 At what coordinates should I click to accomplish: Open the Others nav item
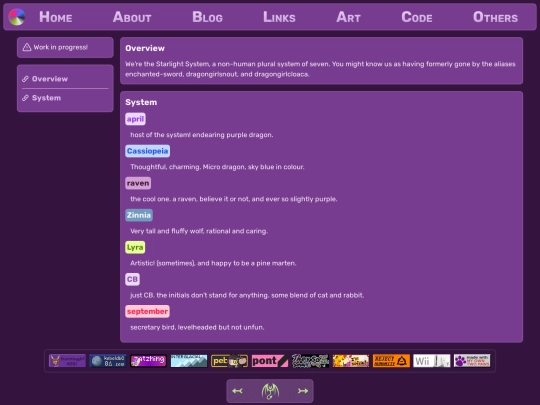point(495,17)
